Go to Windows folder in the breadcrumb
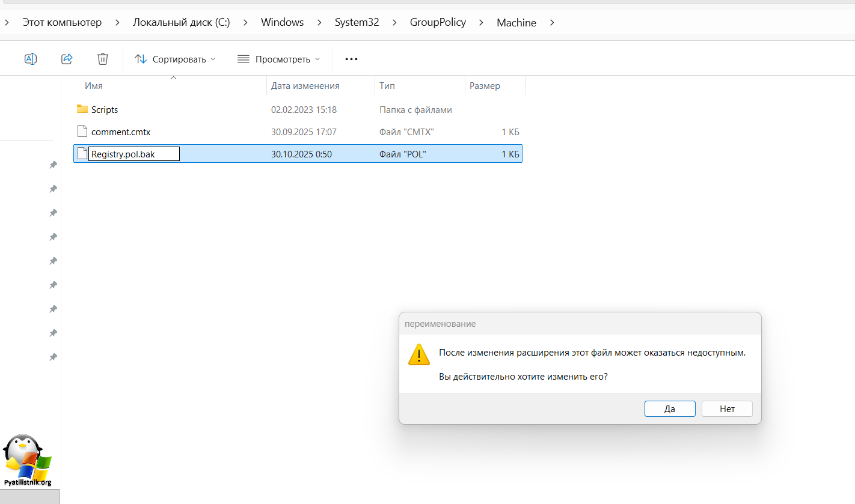Screen dimensions: 855x504 (x=282, y=23)
